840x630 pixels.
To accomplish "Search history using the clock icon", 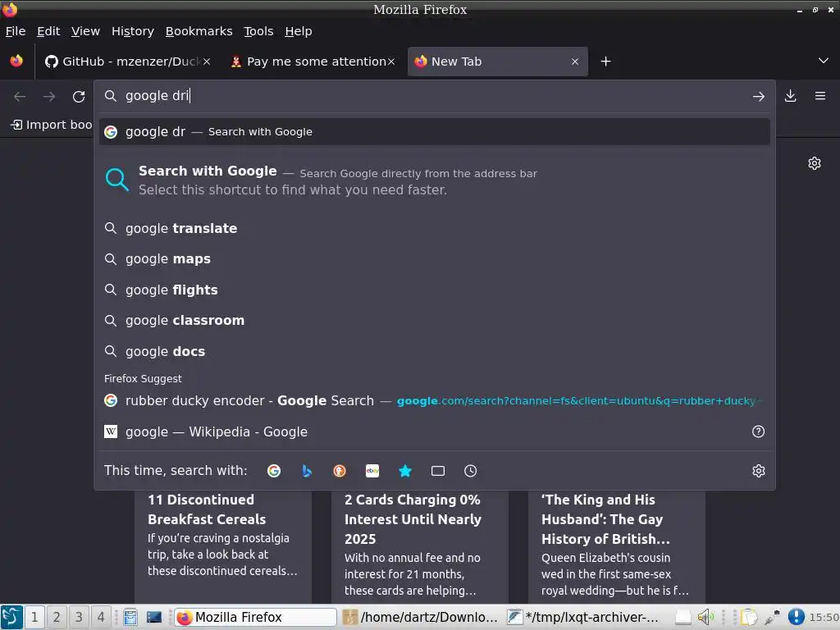I will pyautogui.click(x=470, y=471).
